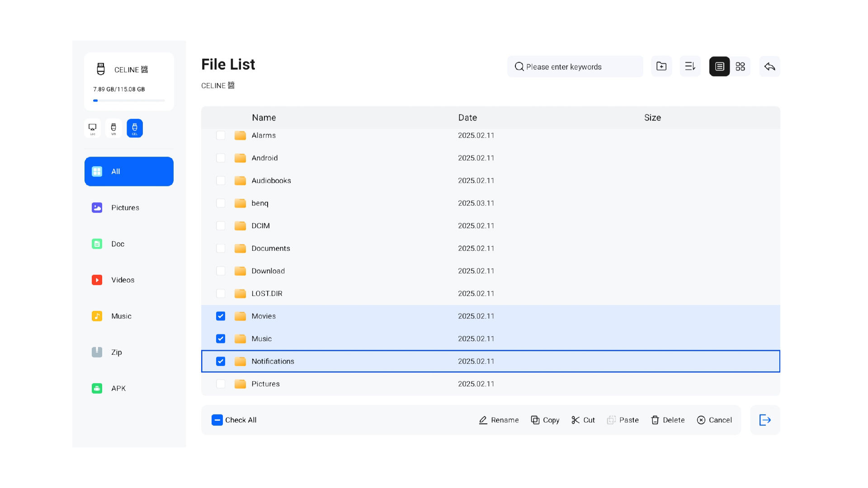Check the Pictures folder checkbox
This screenshot has height=488, width=868.
221,384
